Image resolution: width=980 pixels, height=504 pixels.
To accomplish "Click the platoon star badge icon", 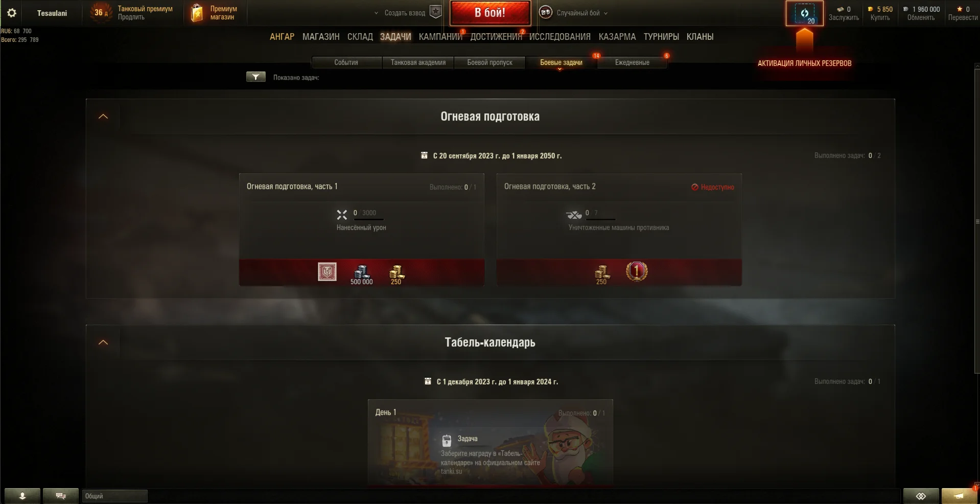I will click(435, 12).
